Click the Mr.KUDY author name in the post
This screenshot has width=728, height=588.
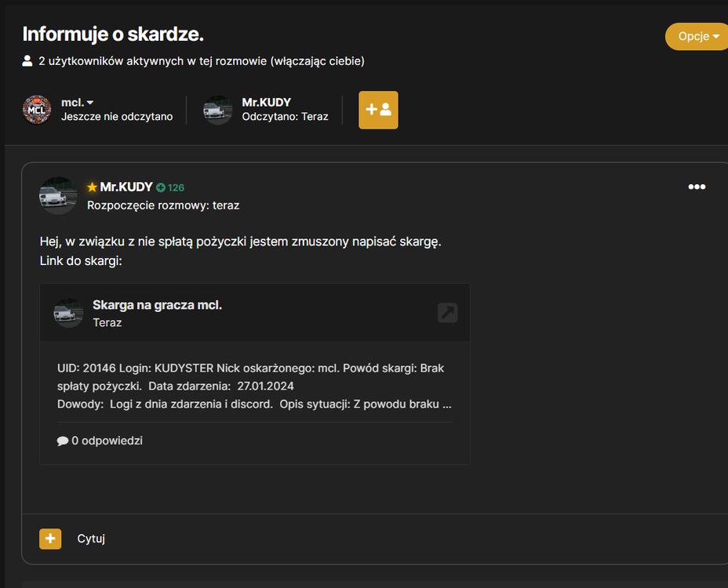pos(126,187)
